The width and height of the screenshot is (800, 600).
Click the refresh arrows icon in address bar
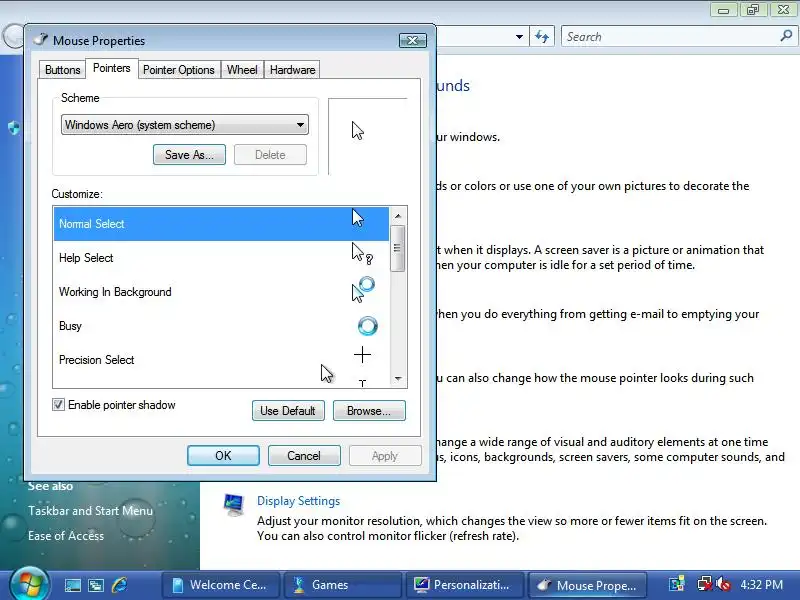tap(542, 37)
